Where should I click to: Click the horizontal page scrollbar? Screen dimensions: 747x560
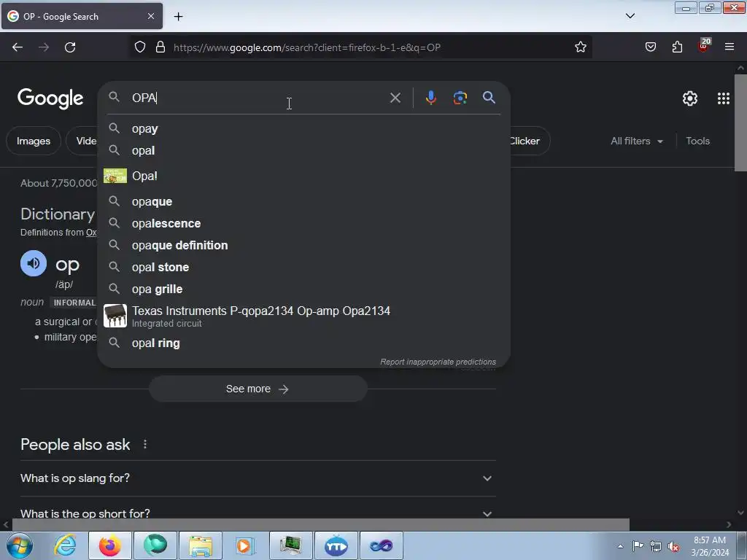click(321, 525)
